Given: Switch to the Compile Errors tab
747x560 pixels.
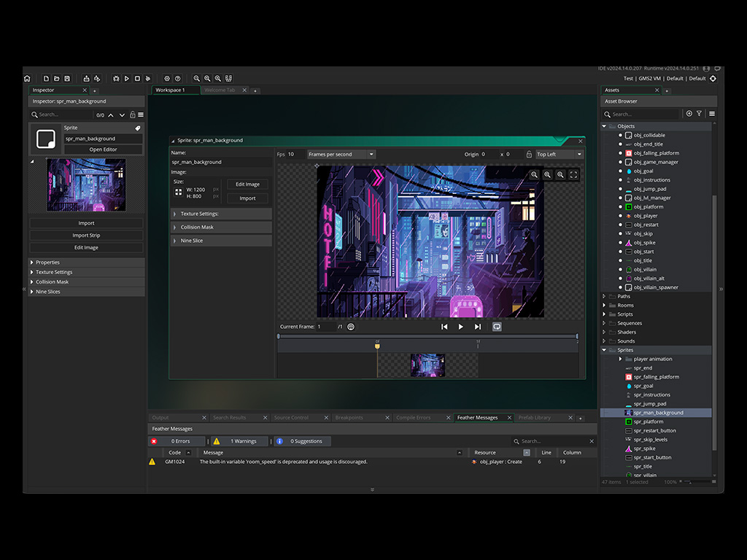Looking at the screenshot, I should 413,418.
